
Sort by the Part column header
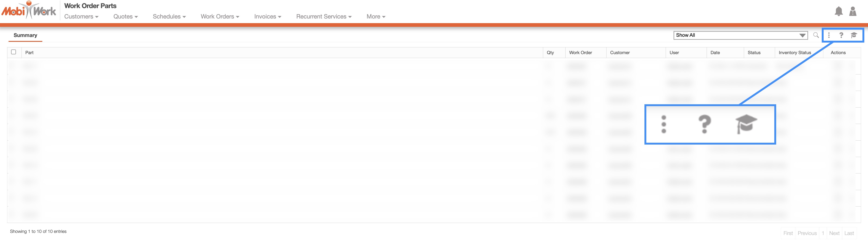29,52
